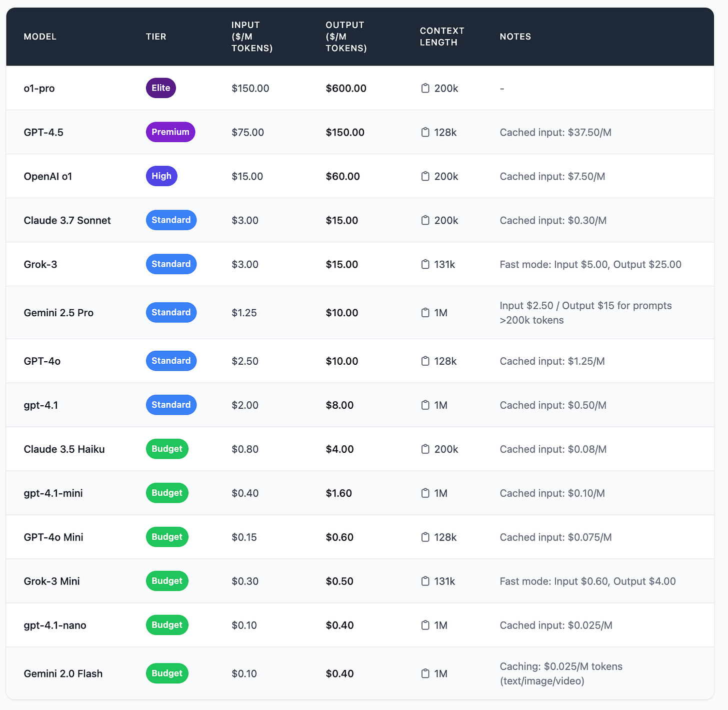Click the CONTEXT LENGTH column header
Viewport: 728px width, 710px height.
point(442,37)
